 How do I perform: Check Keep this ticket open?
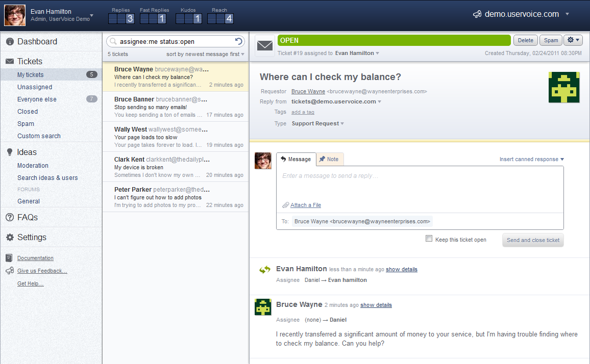coord(429,239)
